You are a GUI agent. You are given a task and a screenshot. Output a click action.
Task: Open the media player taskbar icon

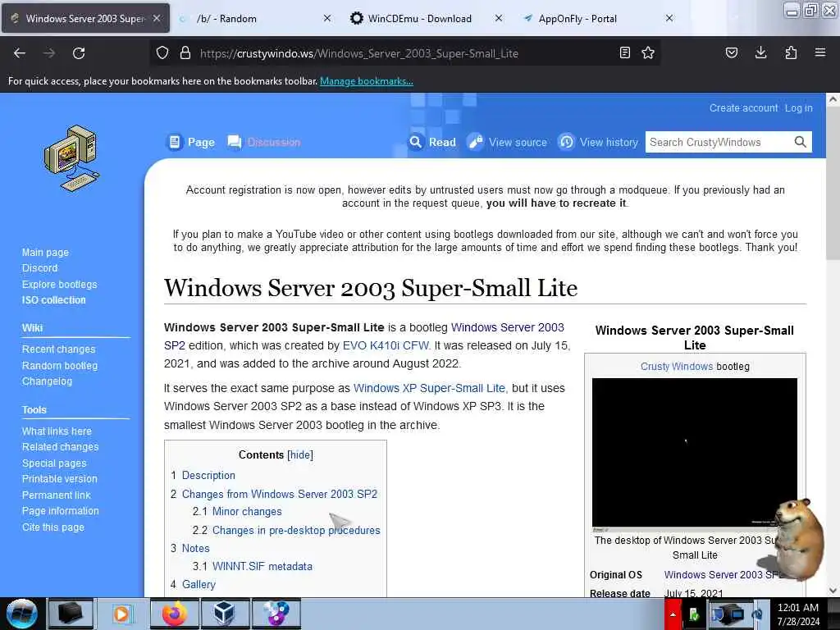pos(121,614)
